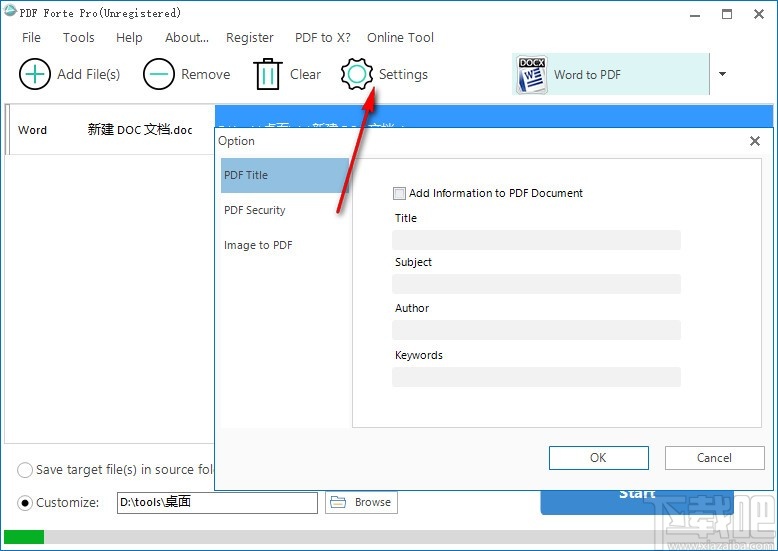The width and height of the screenshot is (778, 551).
Task: Open the Online Tool menu
Action: point(400,37)
